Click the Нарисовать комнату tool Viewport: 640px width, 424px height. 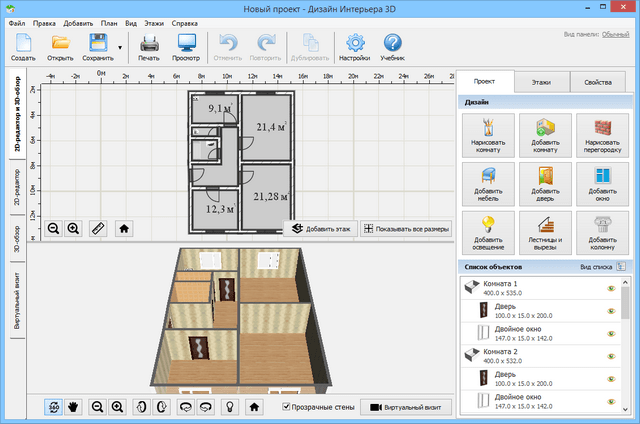click(x=489, y=136)
